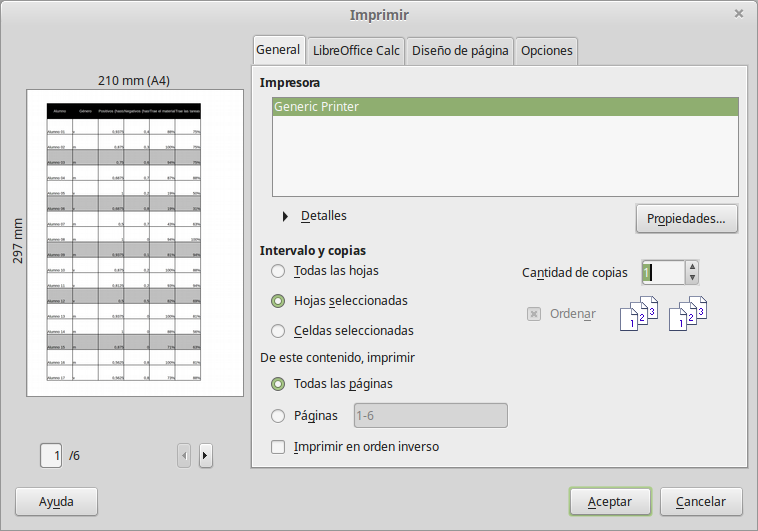The height and width of the screenshot is (531, 758).
Task: Decrease the number of copies with down arrow
Action: click(692, 278)
